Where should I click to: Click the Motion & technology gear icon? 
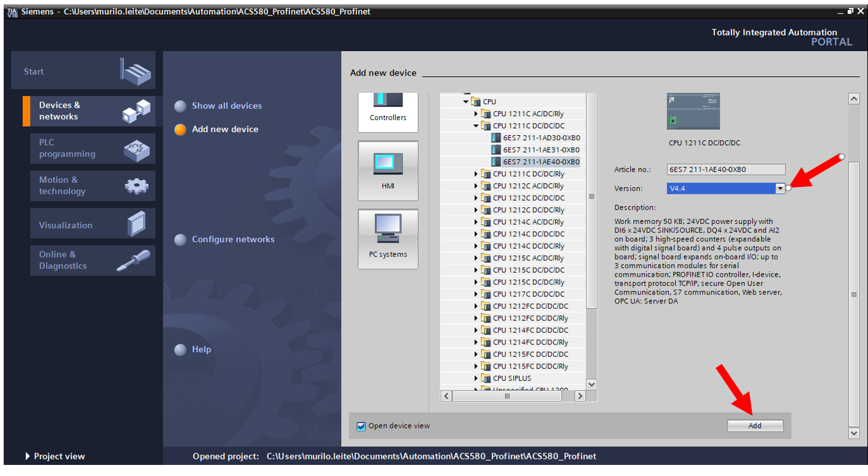point(136,186)
